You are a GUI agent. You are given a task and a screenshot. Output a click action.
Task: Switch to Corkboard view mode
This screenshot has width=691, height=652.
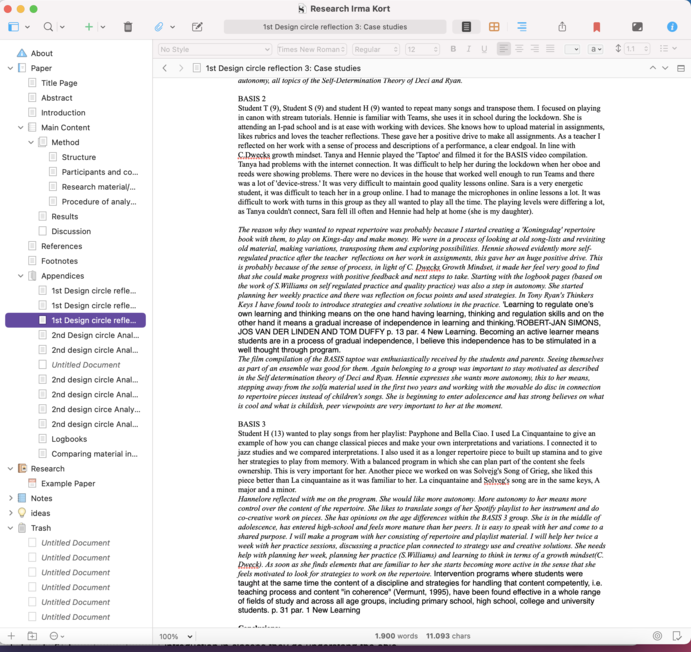click(494, 27)
